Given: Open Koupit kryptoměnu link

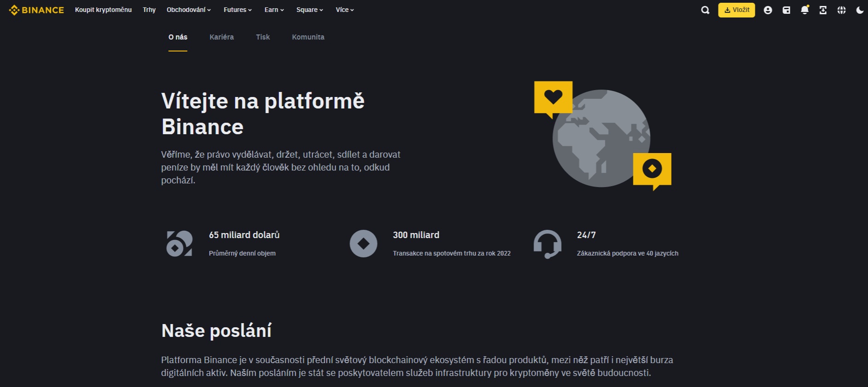Looking at the screenshot, I should 103,10.
